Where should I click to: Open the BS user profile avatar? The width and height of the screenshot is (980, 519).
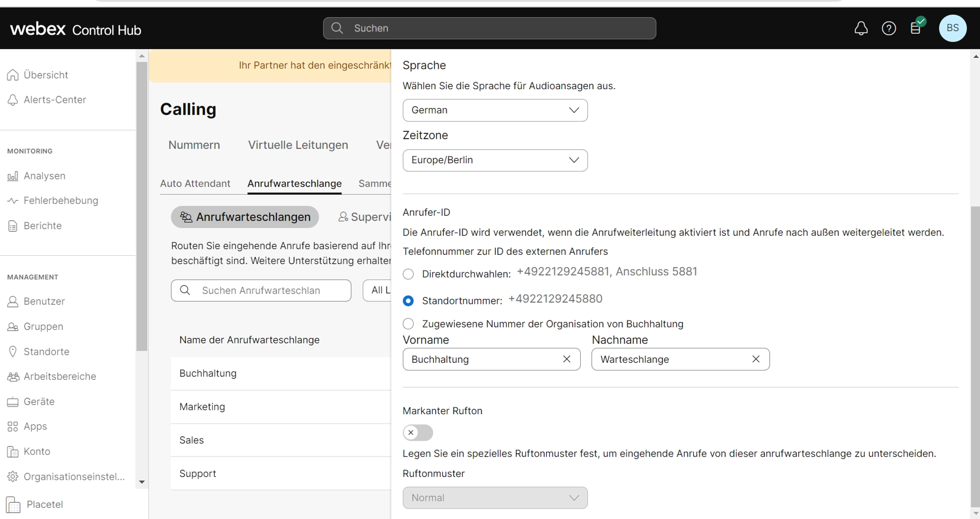pyautogui.click(x=952, y=28)
